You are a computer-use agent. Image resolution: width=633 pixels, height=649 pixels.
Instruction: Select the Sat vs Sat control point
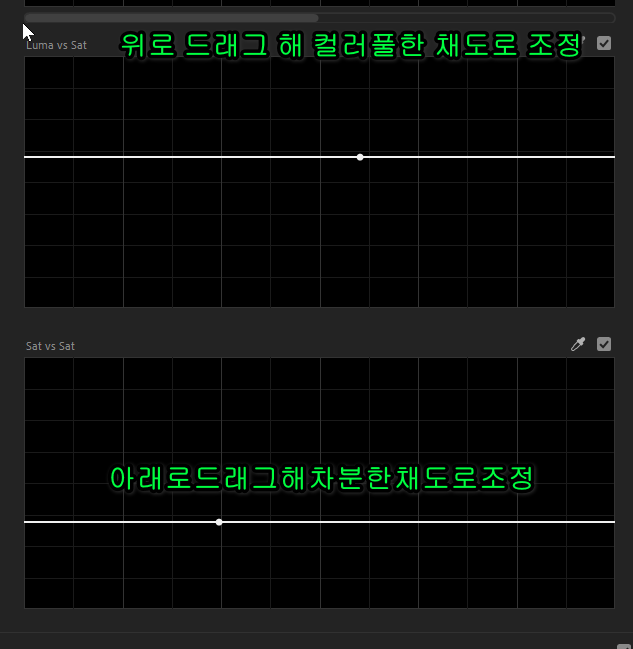pos(219,522)
